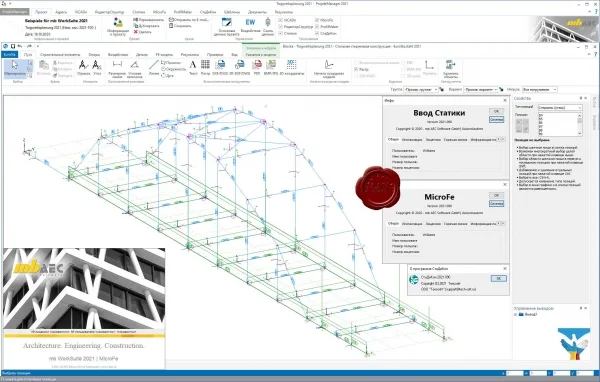Expand the Вывод tree node

[x=516, y=314]
